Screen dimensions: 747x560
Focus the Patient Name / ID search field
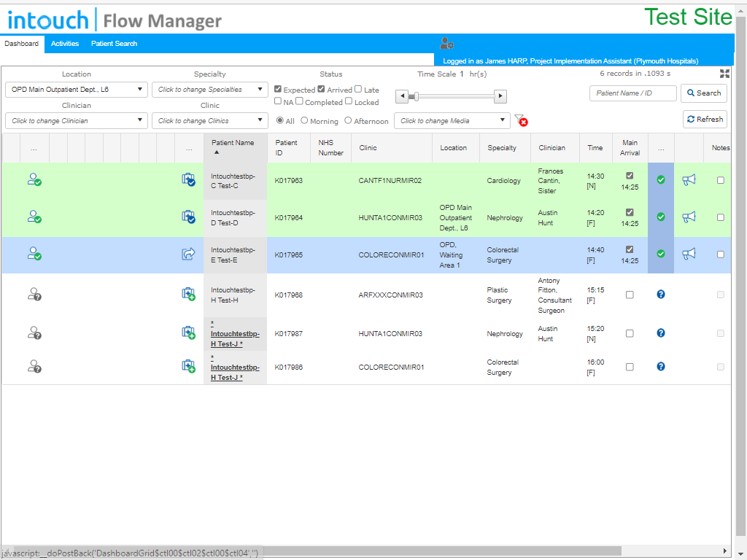point(632,93)
